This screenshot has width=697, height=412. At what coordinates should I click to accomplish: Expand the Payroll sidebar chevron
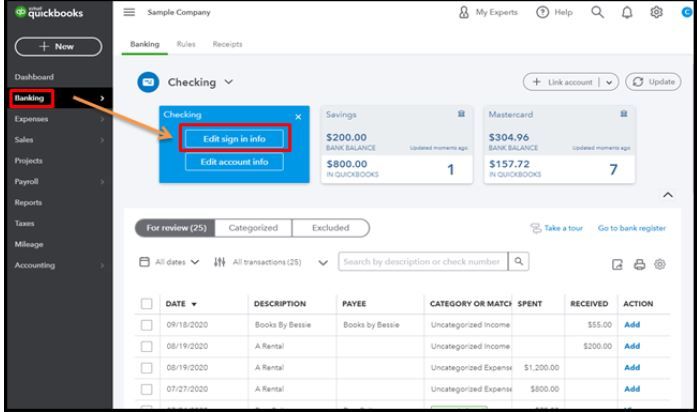102,181
